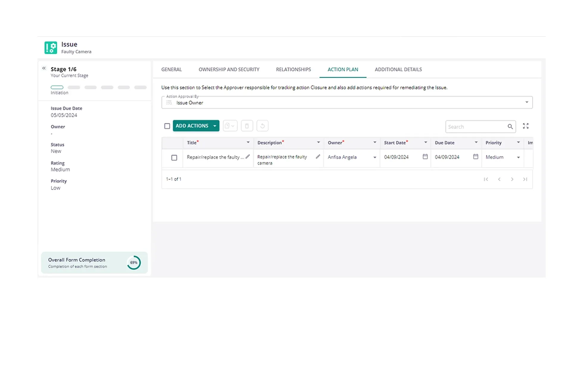This screenshot has height=391, width=588.
Task: Click the refresh/reset icon in toolbar
Action: pyautogui.click(x=262, y=126)
